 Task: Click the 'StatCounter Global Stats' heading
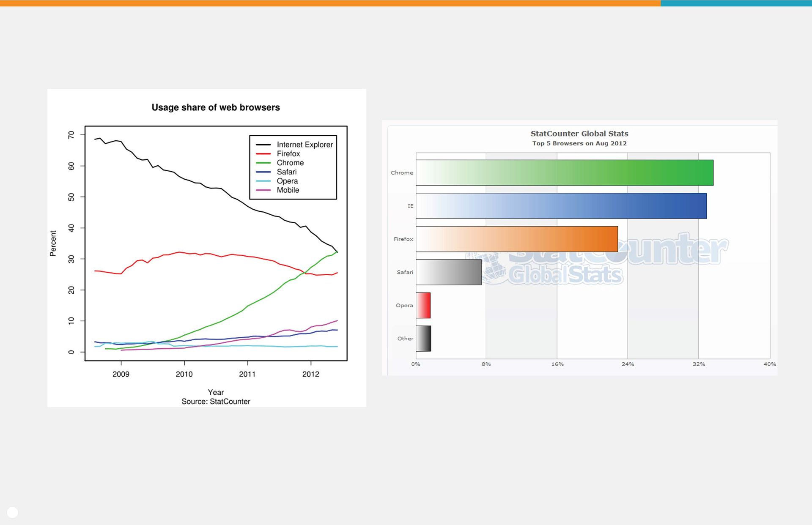579,134
